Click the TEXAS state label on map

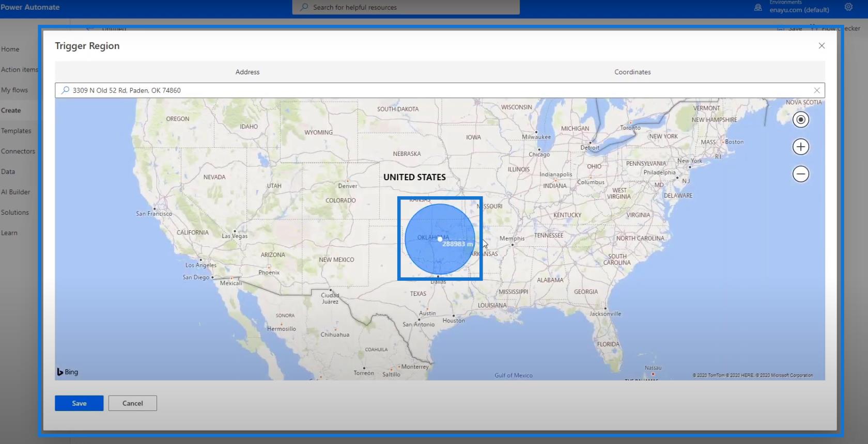click(x=418, y=294)
